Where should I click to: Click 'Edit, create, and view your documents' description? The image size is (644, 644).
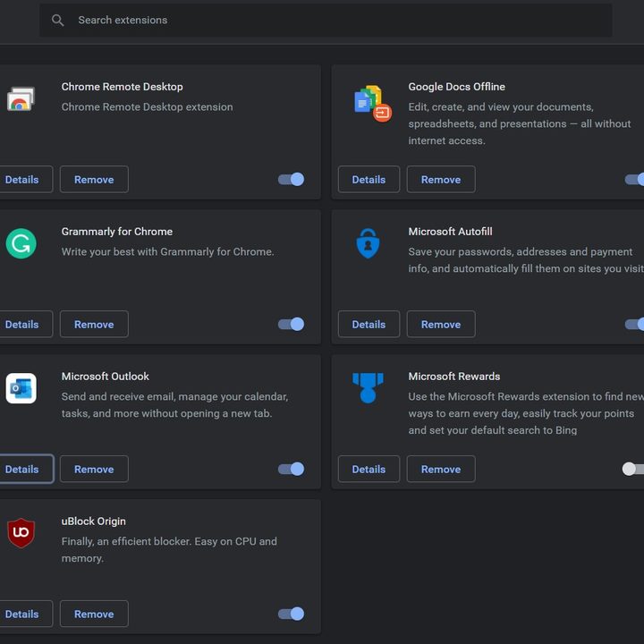tap(520, 123)
